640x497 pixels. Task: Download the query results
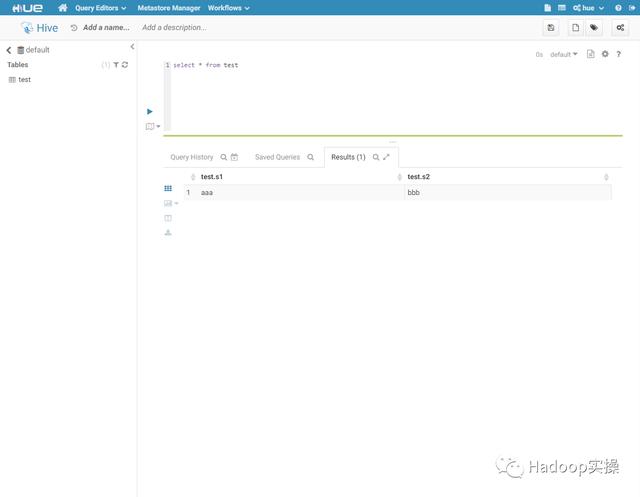tap(168, 233)
